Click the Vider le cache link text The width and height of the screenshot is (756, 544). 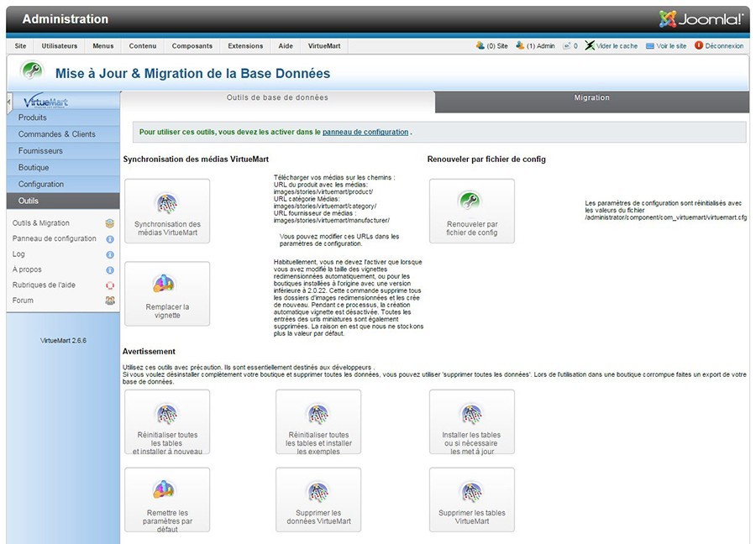click(x=617, y=46)
